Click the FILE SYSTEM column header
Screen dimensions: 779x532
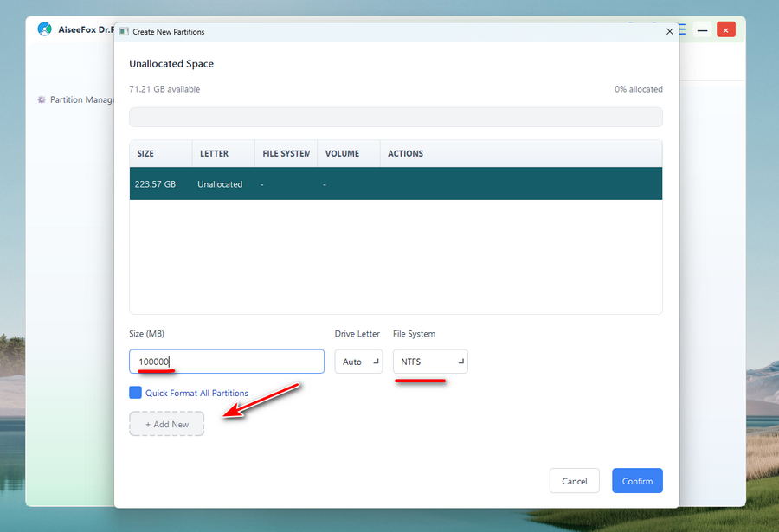(x=286, y=153)
